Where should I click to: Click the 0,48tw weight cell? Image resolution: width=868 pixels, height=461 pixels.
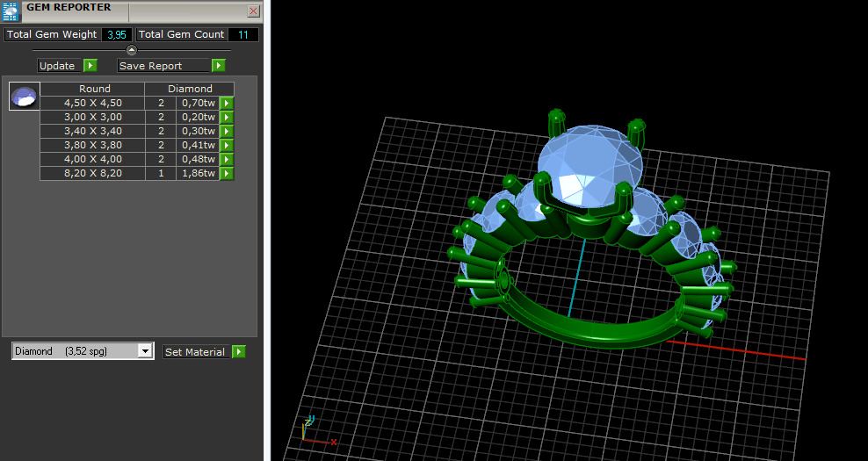(199, 160)
